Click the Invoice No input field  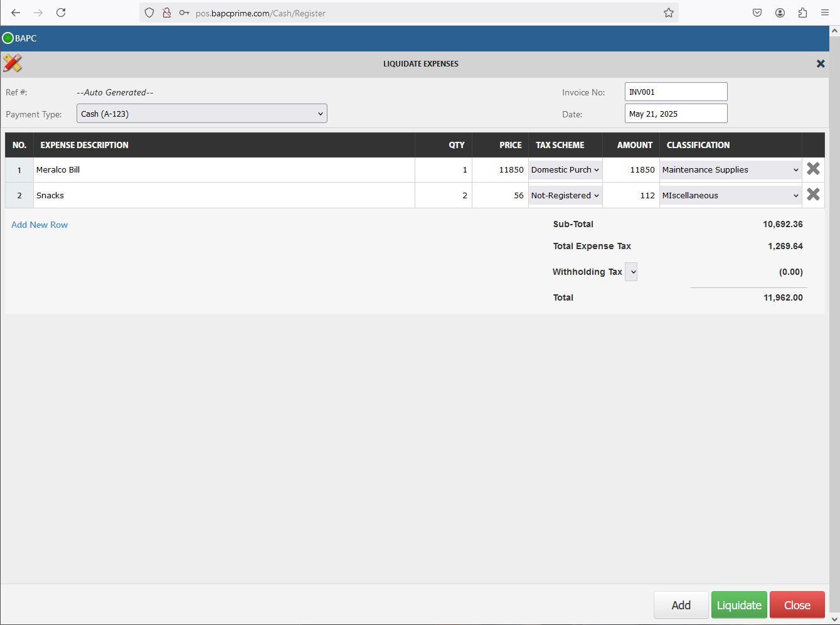coord(676,92)
